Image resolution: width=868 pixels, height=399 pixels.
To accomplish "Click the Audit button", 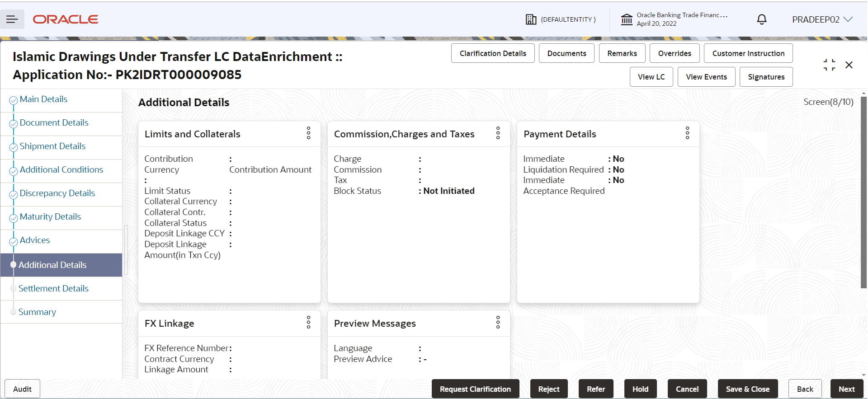I will point(22,389).
